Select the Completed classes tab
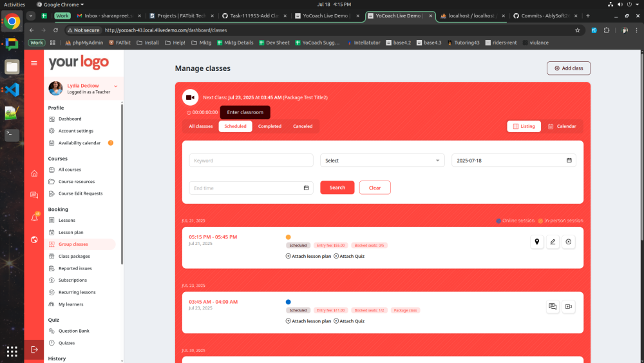 (269, 126)
